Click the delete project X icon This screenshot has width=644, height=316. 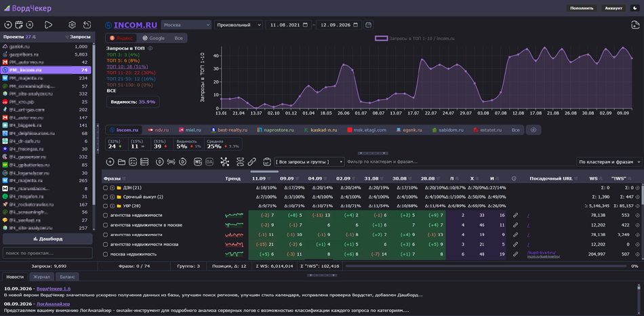30,24
